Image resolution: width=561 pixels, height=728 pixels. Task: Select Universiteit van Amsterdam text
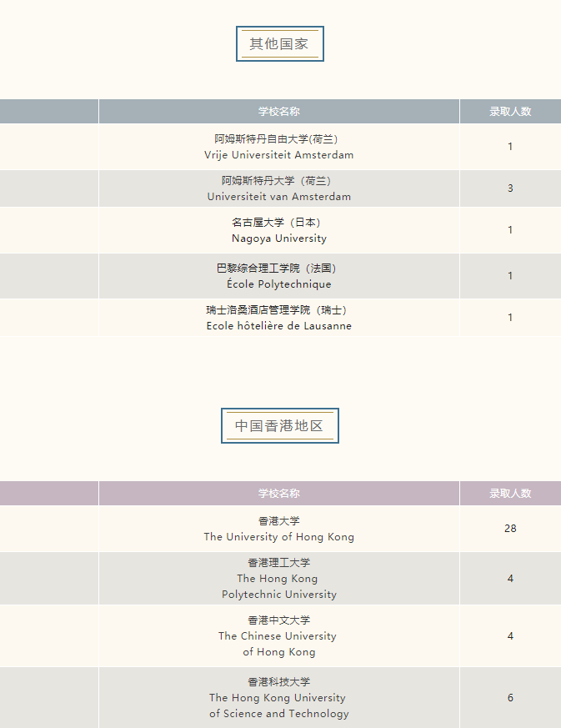point(279,197)
